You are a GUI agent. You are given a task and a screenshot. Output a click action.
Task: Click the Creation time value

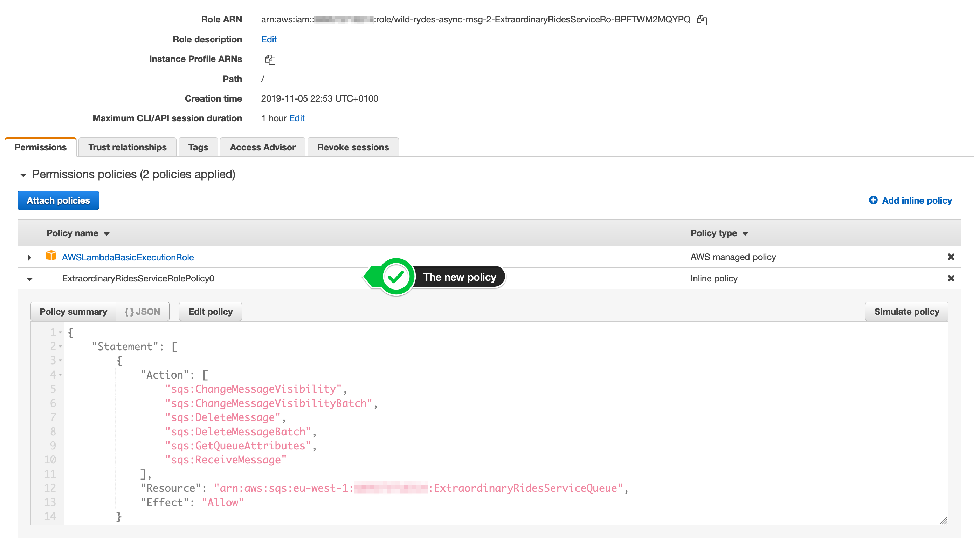(319, 98)
